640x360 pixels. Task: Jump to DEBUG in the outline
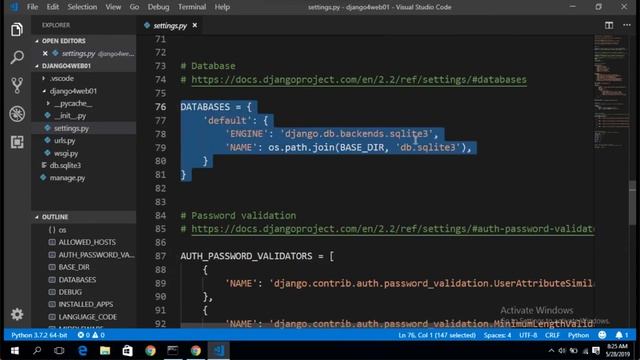[70, 292]
